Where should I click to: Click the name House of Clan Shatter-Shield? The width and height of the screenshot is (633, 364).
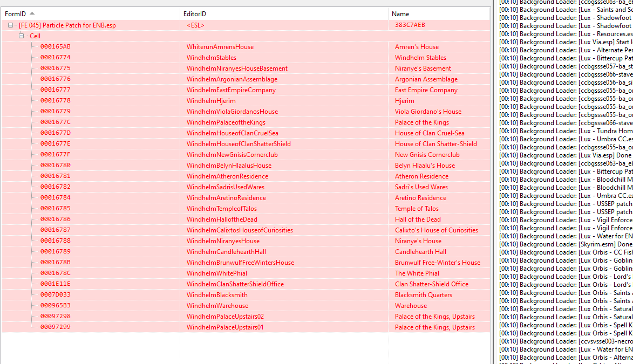(x=436, y=144)
